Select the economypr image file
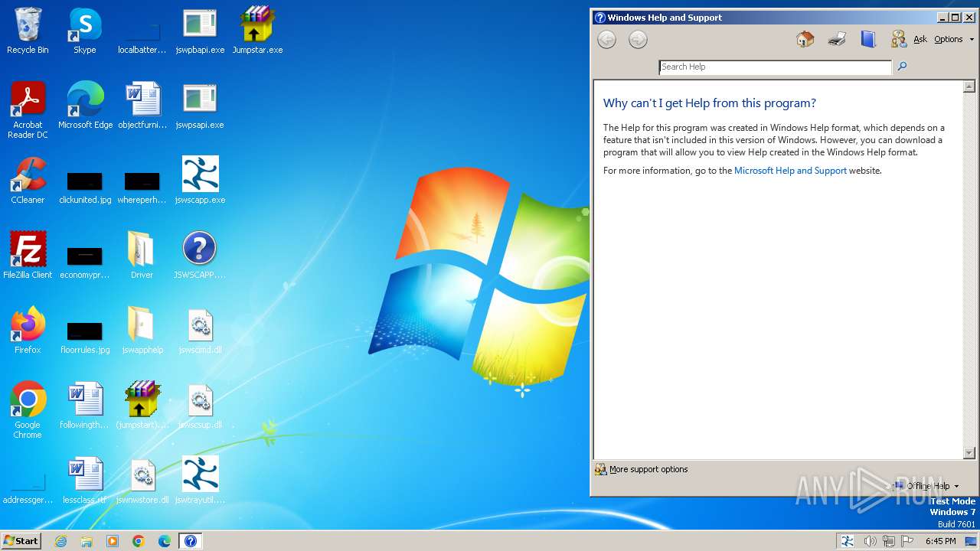 point(85,262)
